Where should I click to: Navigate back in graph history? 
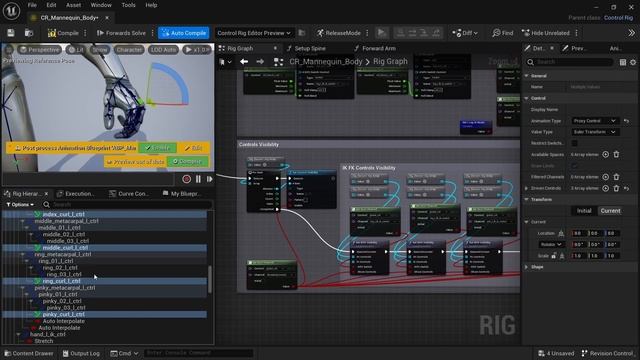(244, 62)
